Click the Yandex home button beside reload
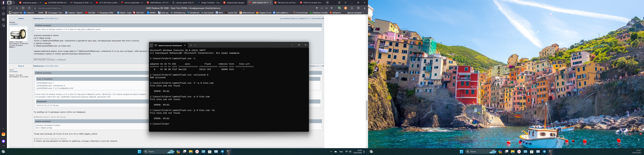 23,8
